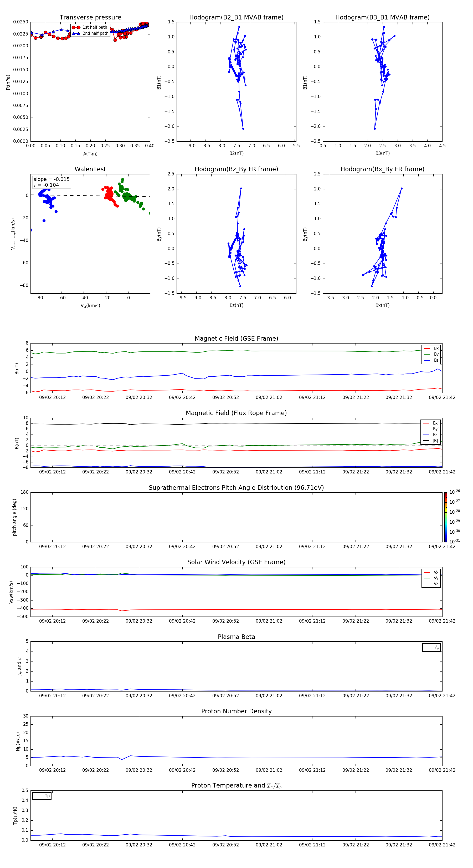Click the βp legend in Plasma Beta panel
This screenshot has width=473, height=868.
(x=431, y=647)
